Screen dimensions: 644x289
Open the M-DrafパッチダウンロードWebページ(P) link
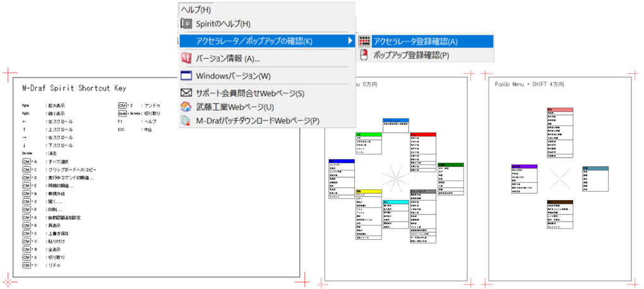(x=258, y=121)
